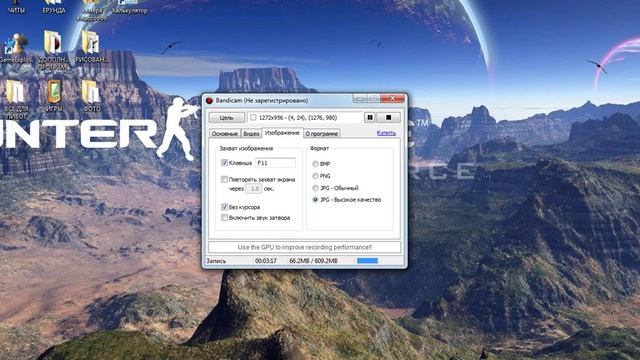Click the blue recording progress indicator

(x=367, y=260)
